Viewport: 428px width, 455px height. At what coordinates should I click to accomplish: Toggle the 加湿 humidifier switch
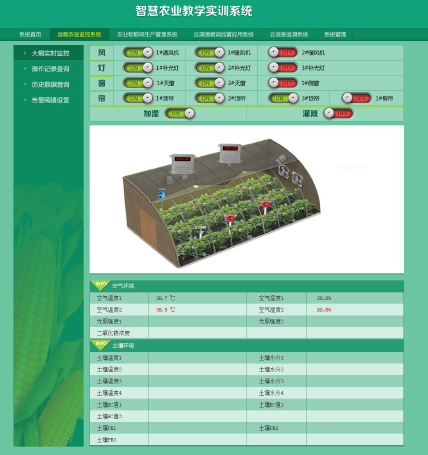point(180,114)
